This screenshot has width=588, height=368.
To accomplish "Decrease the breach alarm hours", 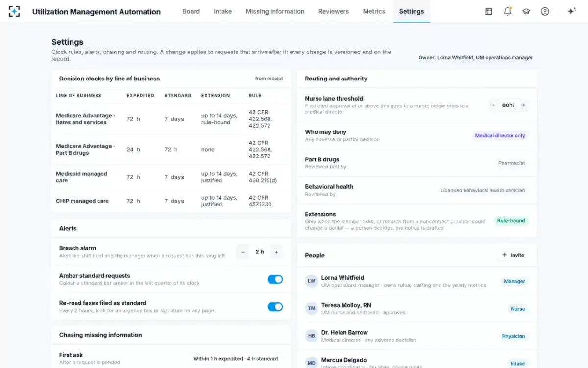I will click(243, 252).
